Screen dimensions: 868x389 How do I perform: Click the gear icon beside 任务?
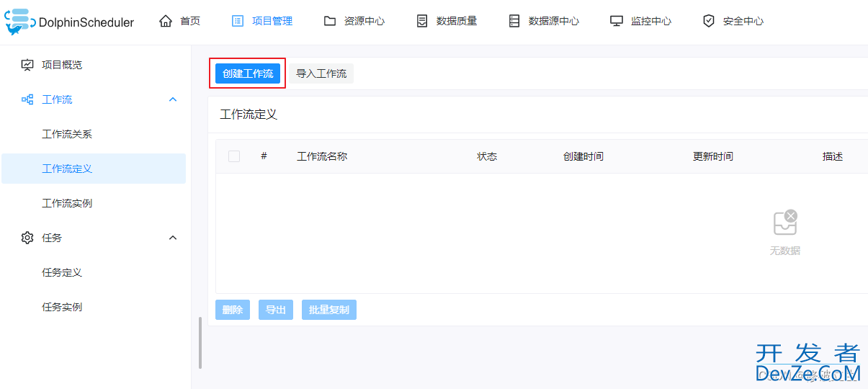pos(27,238)
